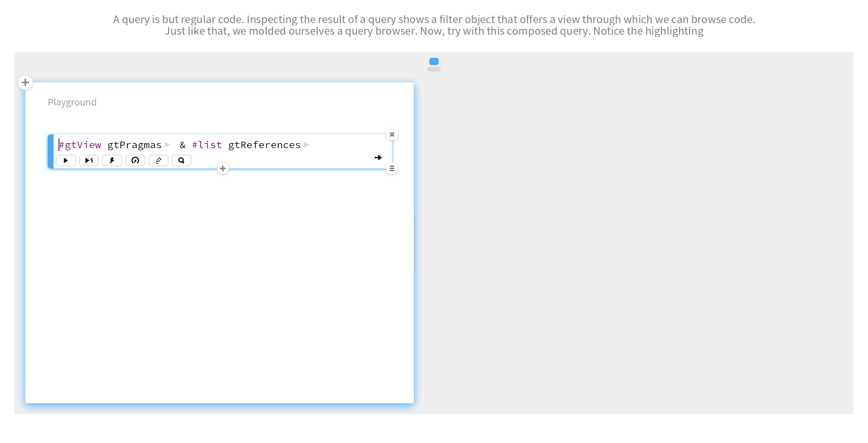This screenshot has height=443, width=868.
Task: Click the vertical resizer at the pane edge
Action: (415, 243)
